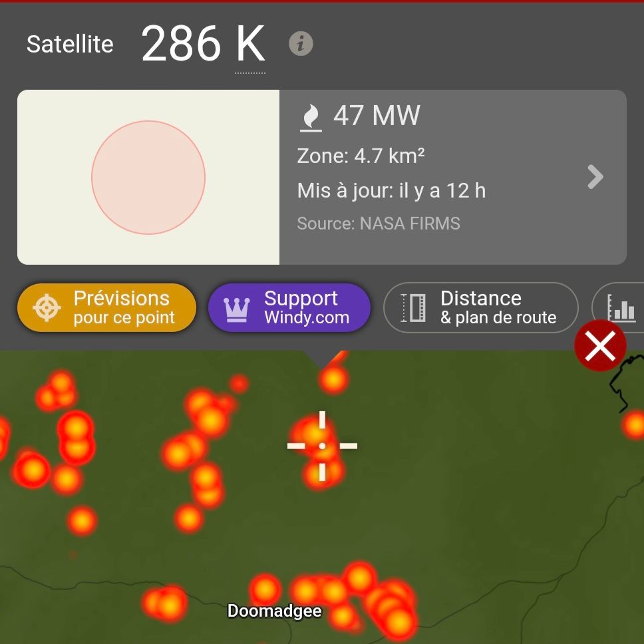Expand fire details with the right chevron
The image size is (644, 644).
pos(595,177)
